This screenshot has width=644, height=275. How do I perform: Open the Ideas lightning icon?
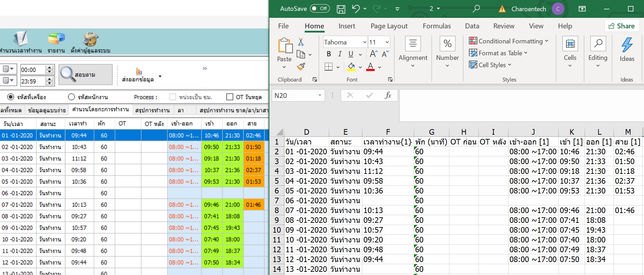click(627, 45)
